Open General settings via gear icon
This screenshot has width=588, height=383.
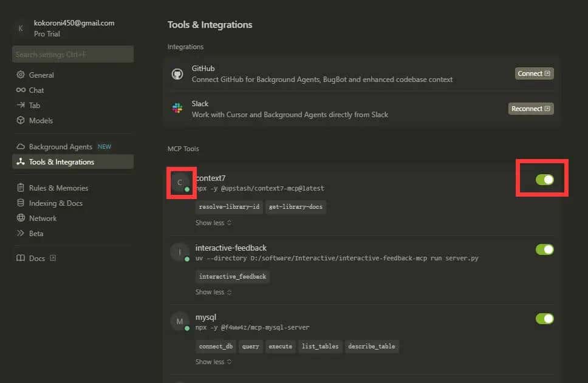tap(21, 75)
